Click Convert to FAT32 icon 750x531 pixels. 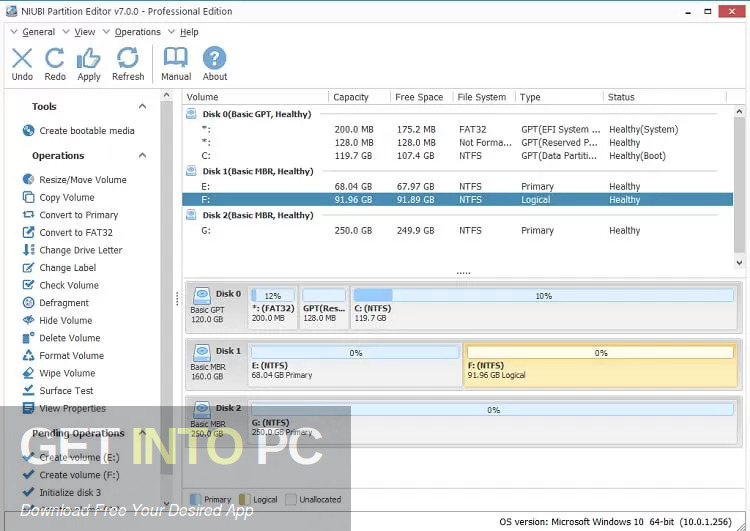click(28, 232)
